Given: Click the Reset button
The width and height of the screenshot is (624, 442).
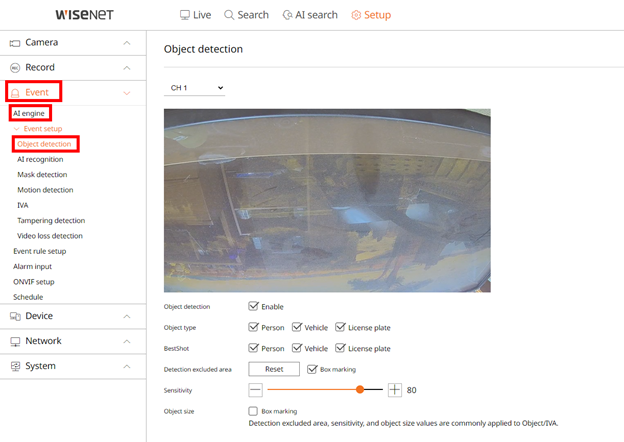Looking at the screenshot, I should [x=274, y=369].
